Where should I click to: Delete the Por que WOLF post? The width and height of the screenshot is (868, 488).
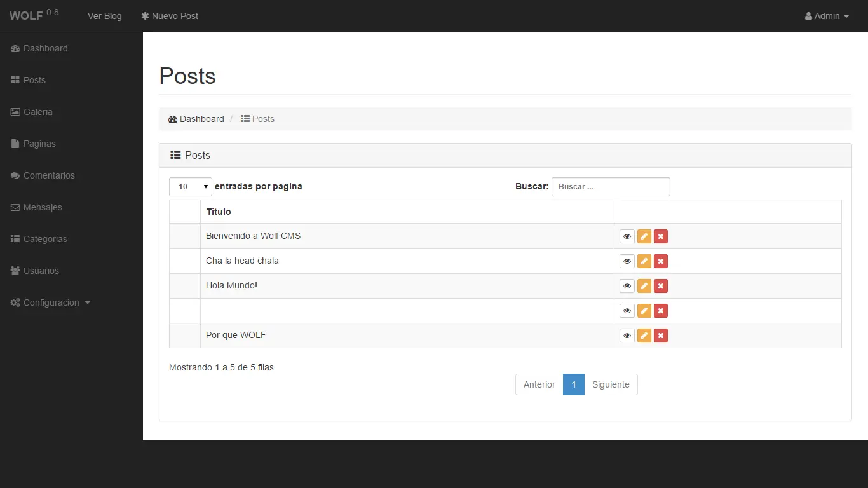pos(661,335)
